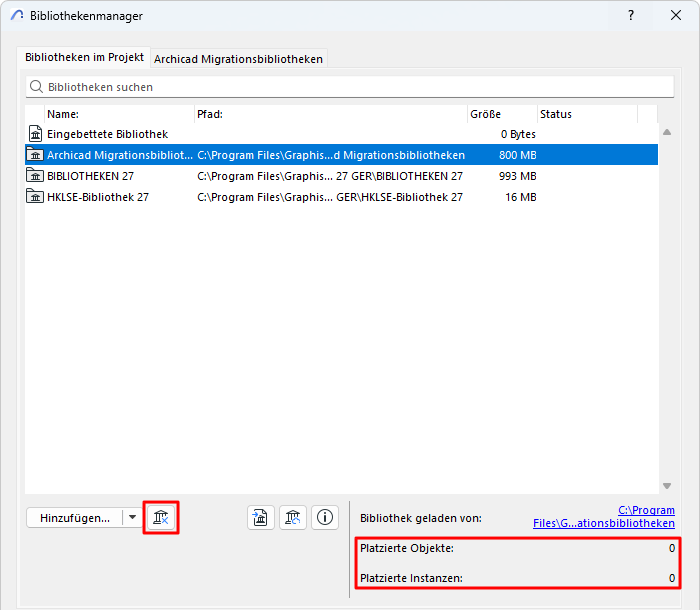Click the Eingebettete Bibliothek row icon
Viewport: 700px width, 610px height.
[35, 134]
